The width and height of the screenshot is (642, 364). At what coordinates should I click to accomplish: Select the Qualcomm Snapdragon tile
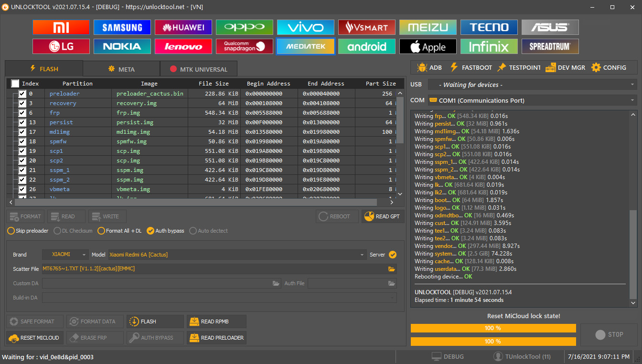[x=245, y=46]
